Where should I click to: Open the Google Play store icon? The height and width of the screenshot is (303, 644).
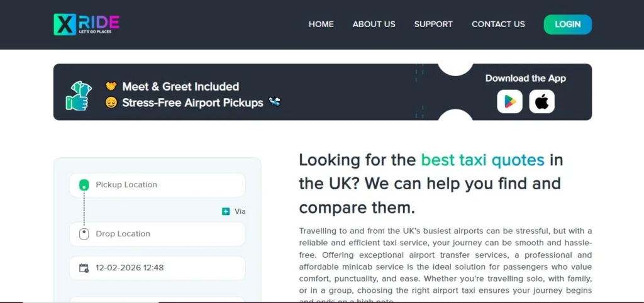(509, 101)
